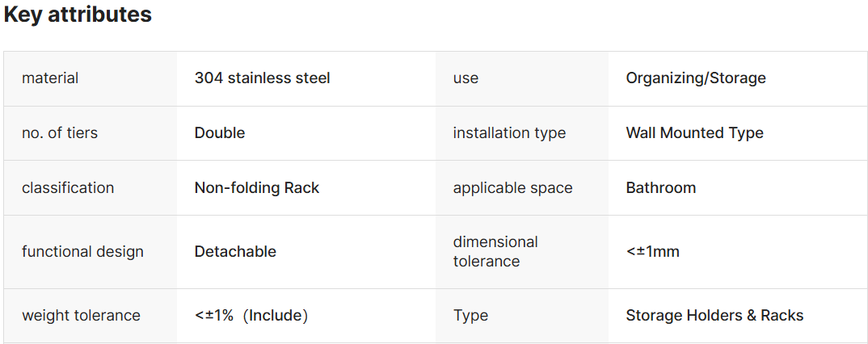
Task: Click the "Organizing/Storage" value
Action: click(x=695, y=78)
